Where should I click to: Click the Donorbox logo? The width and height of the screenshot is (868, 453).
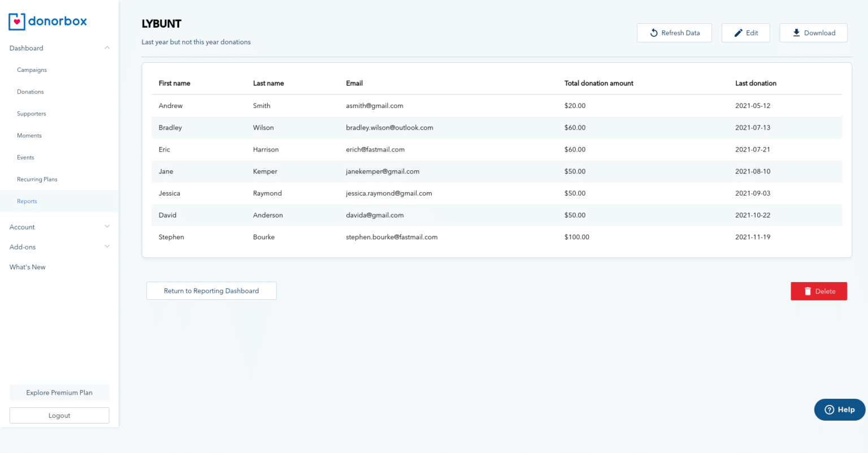(x=47, y=21)
